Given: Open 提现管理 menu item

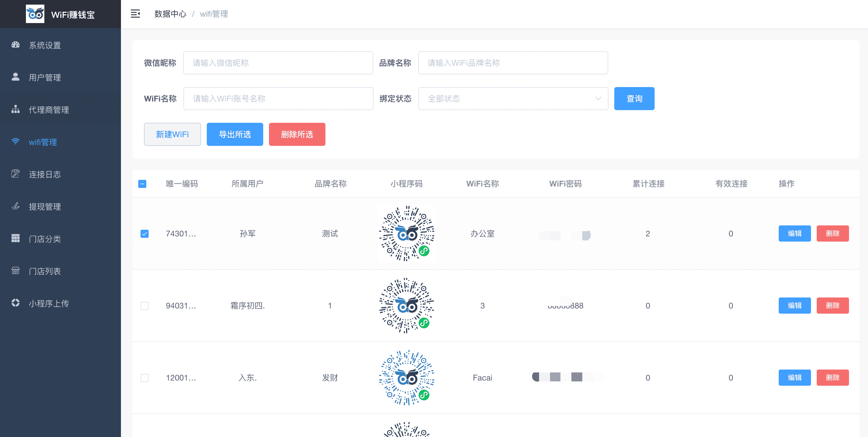Looking at the screenshot, I should pos(61,207).
